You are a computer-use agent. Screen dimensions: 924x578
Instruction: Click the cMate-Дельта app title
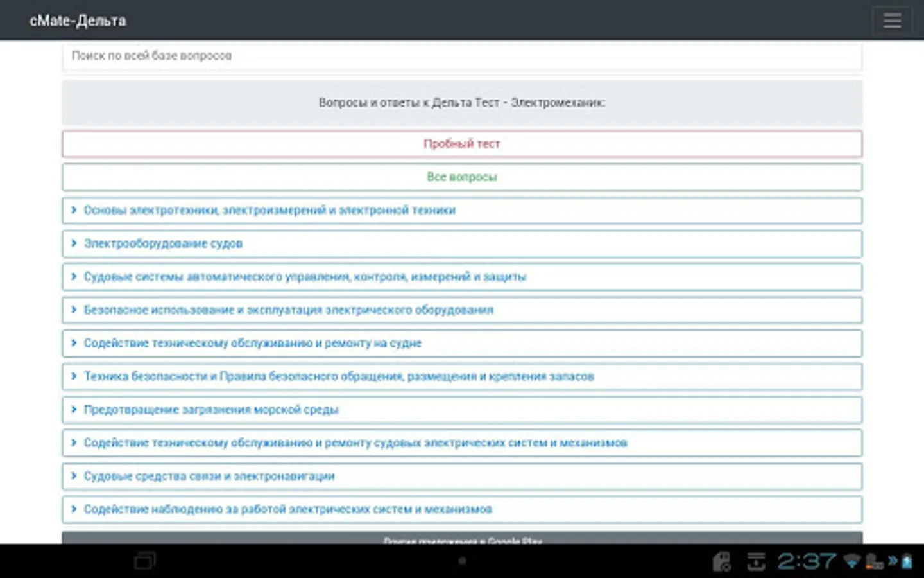pyautogui.click(x=78, y=21)
